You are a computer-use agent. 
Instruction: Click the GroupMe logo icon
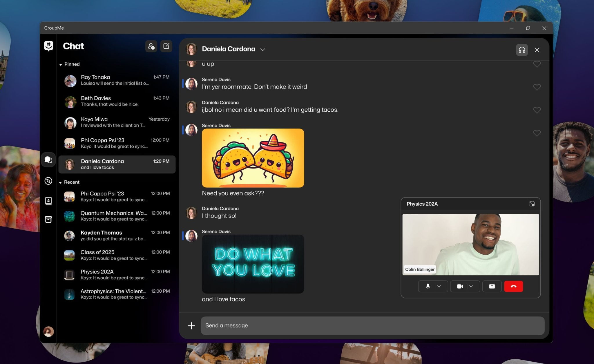pyautogui.click(x=48, y=46)
